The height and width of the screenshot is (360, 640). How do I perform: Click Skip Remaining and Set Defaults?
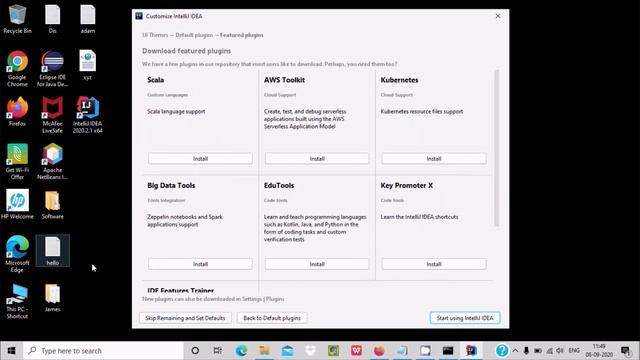[x=185, y=318]
